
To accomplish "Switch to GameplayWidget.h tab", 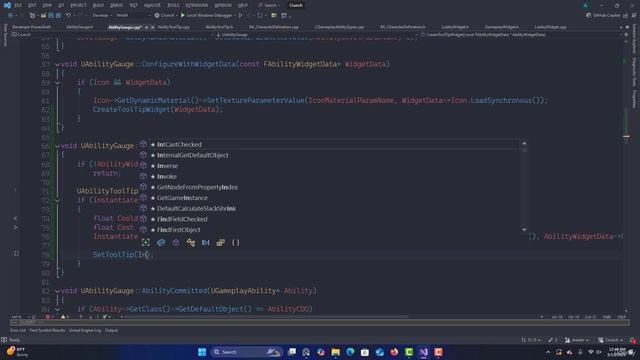I will coord(502,27).
